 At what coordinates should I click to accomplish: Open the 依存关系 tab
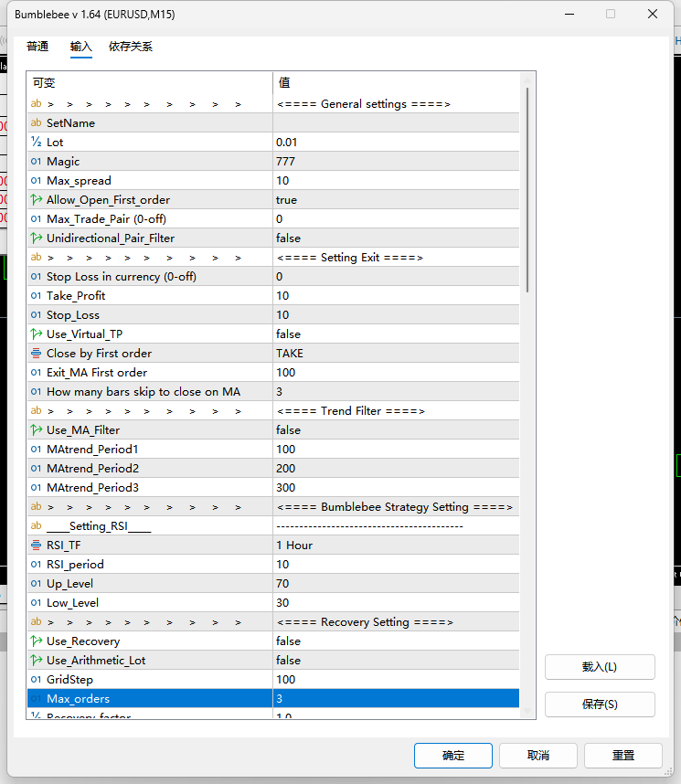[131, 47]
